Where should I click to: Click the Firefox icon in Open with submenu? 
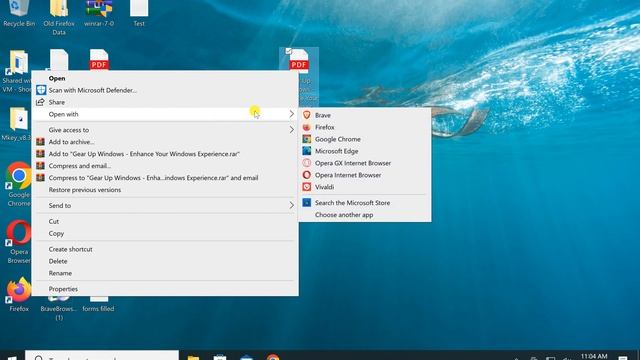[307, 127]
